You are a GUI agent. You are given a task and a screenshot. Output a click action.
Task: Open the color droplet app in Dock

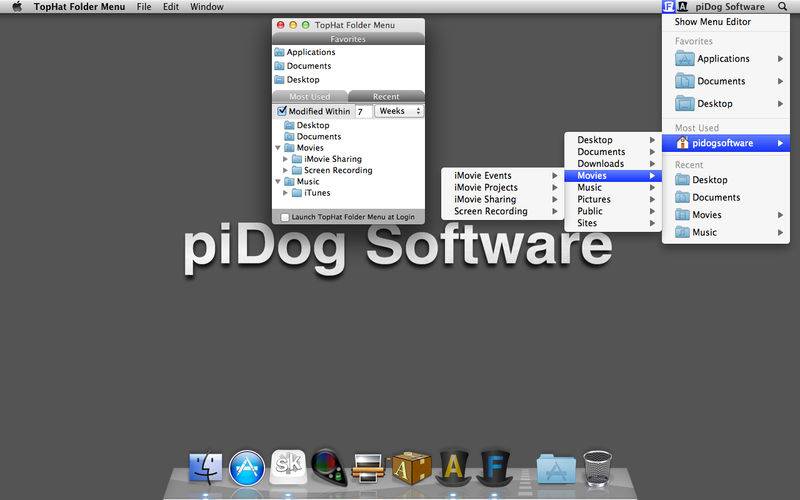(x=329, y=467)
